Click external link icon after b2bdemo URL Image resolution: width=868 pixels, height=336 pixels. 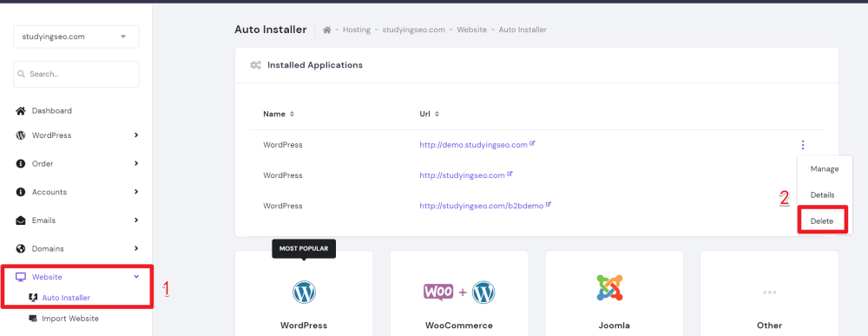click(549, 204)
